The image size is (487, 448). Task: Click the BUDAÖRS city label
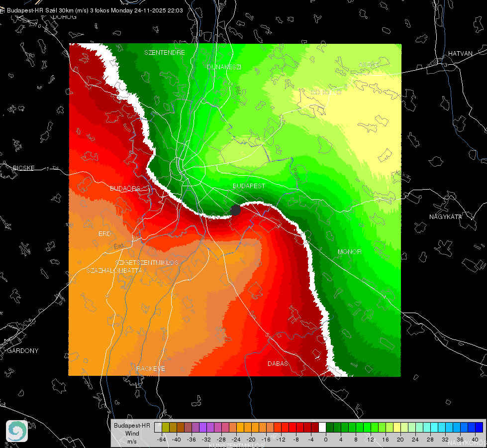click(x=125, y=189)
